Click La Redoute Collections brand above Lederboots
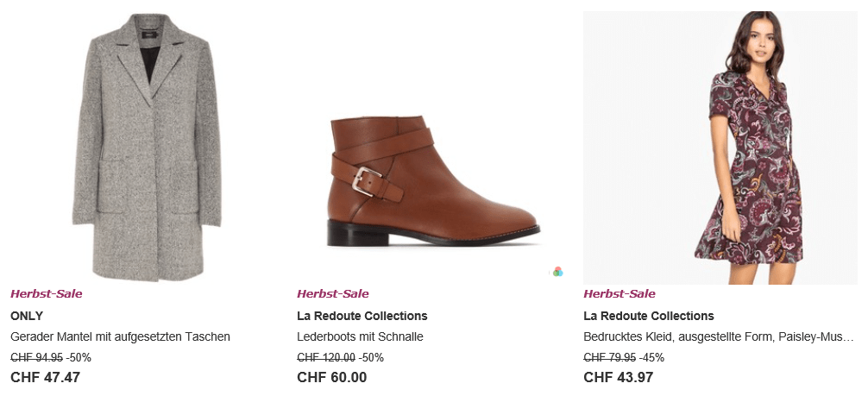 [x=362, y=316]
